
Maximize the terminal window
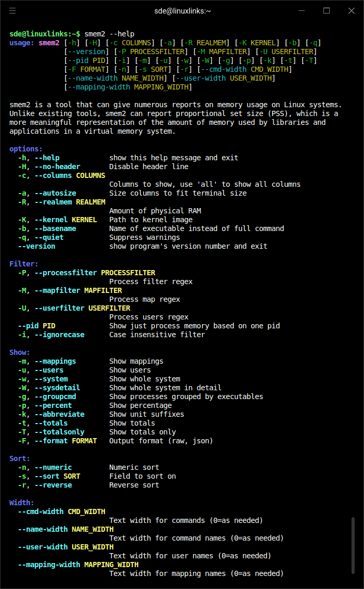tap(327, 10)
